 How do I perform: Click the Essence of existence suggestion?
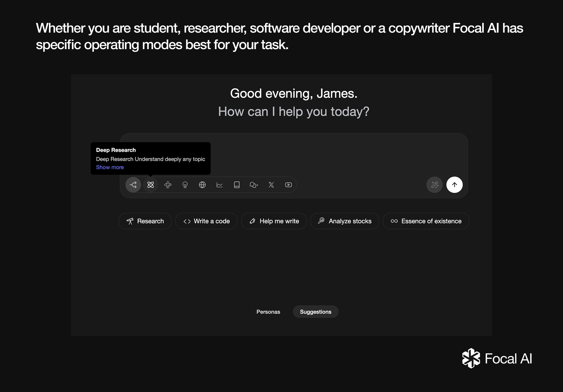click(x=426, y=221)
